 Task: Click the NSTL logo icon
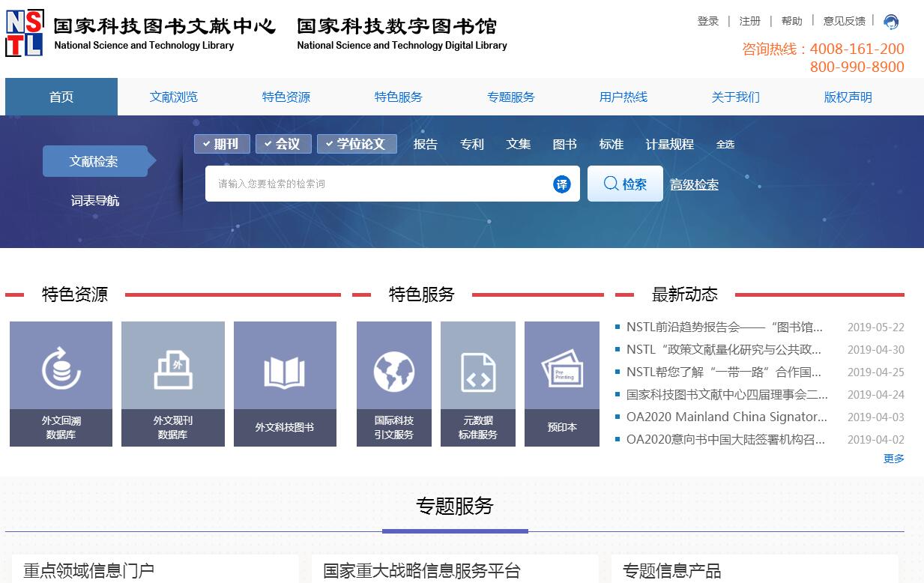click(x=25, y=33)
